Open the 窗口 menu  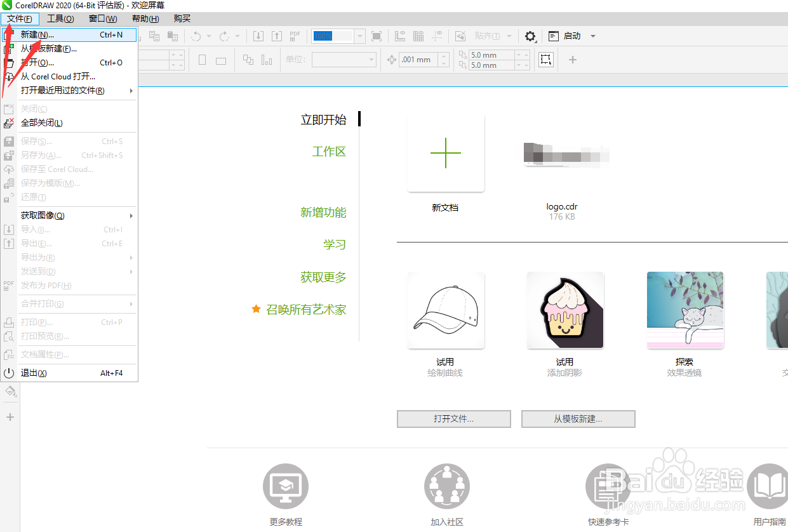click(x=103, y=18)
